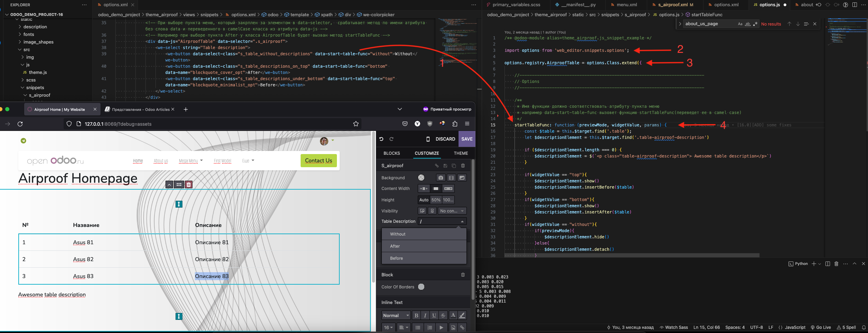This screenshot has height=333, width=868.
Task: Bookmark this page with the star icon
Action: [x=356, y=124]
